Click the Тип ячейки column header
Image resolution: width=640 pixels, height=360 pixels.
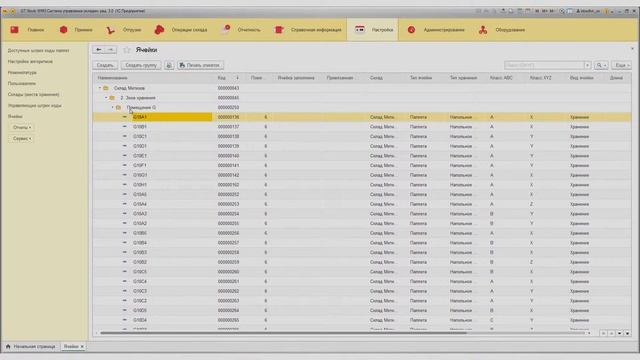tap(421, 78)
